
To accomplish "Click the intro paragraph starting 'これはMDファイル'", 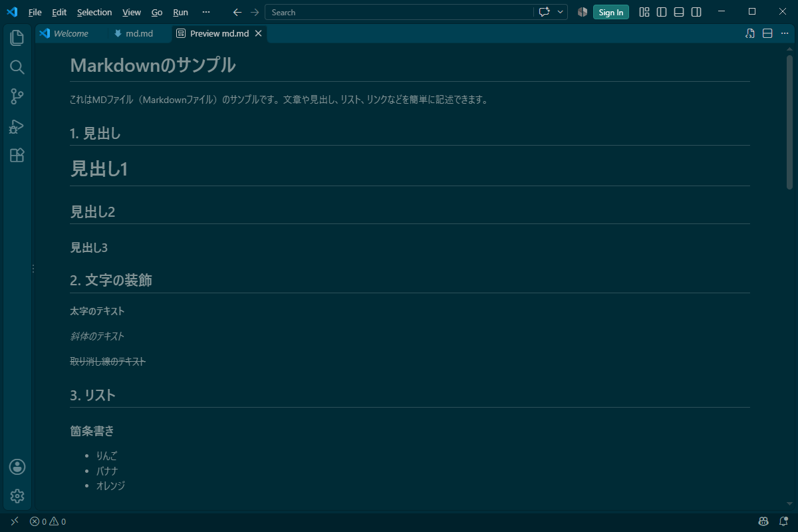I will (x=280, y=100).
